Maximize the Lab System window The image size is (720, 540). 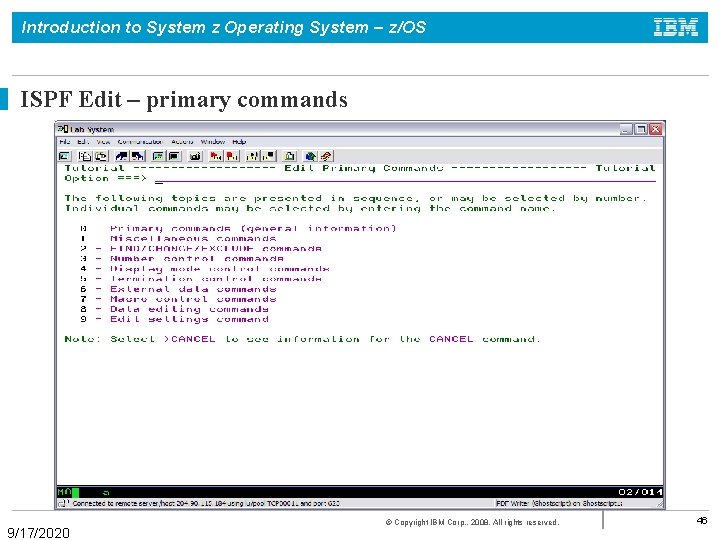pos(641,129)
